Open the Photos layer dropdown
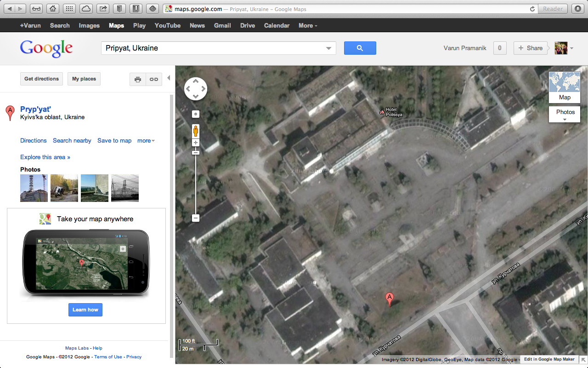 tap(565, 114)
